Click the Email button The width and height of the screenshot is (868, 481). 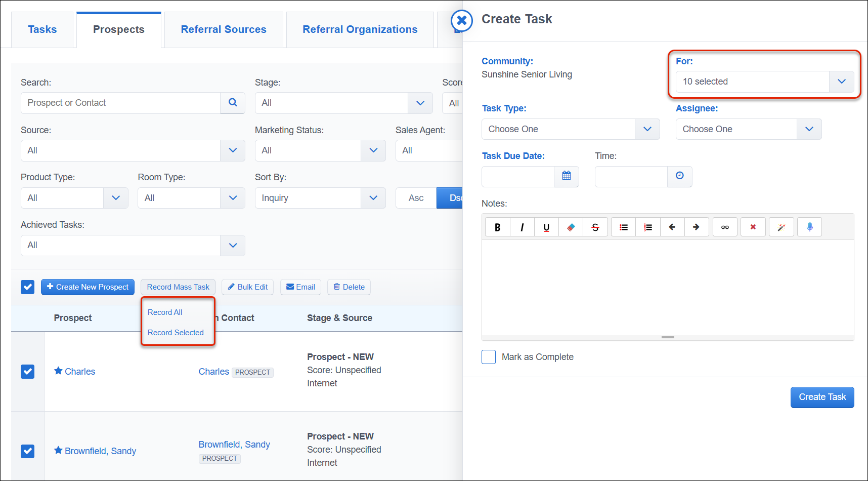click(x=301, y=287)
